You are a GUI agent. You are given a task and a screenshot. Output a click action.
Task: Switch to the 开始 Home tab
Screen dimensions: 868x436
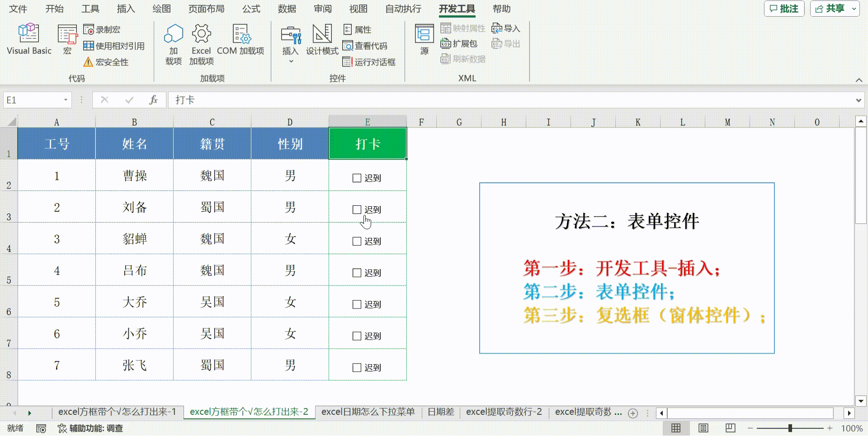(x=54, y=9)
